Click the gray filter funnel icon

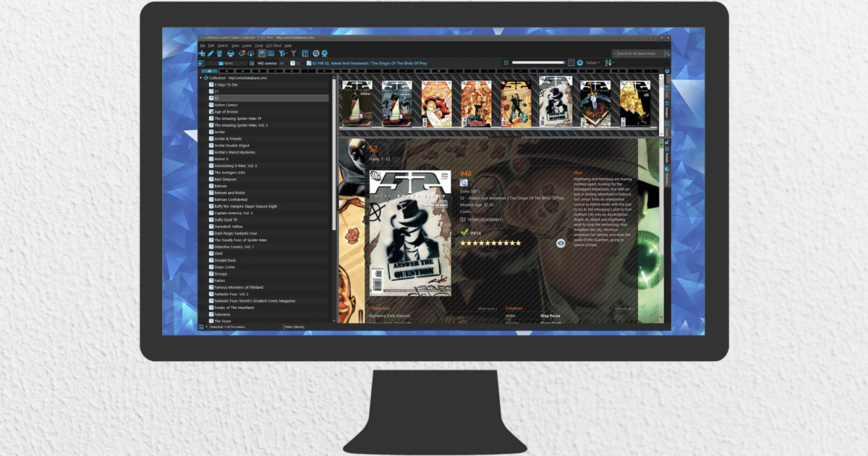[294, 54]
